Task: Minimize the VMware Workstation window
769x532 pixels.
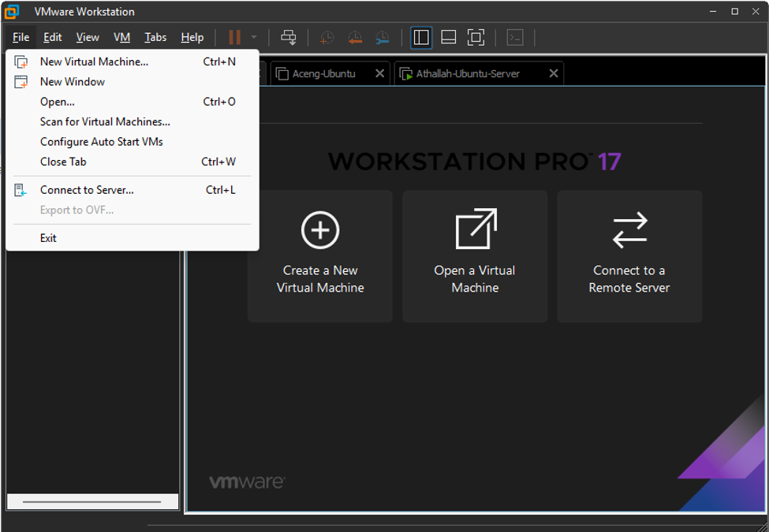Action: pyautogui.click(x=713, y=11)
